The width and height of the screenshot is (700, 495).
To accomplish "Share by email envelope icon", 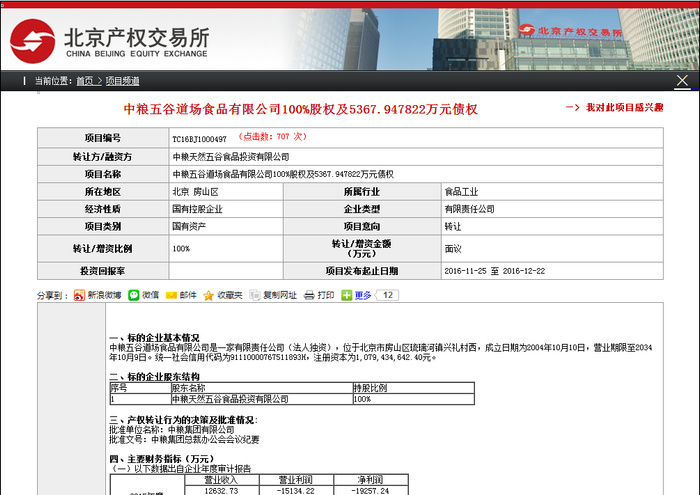I will point(171,295).
